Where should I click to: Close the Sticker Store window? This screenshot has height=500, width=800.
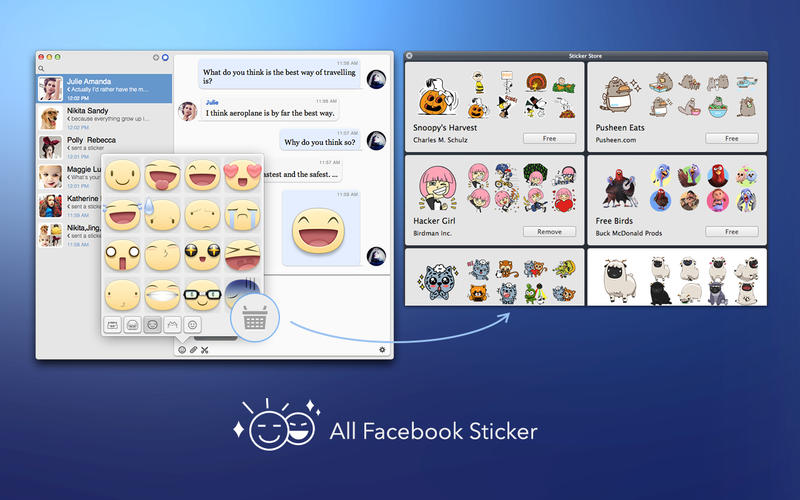pos(409,56)
